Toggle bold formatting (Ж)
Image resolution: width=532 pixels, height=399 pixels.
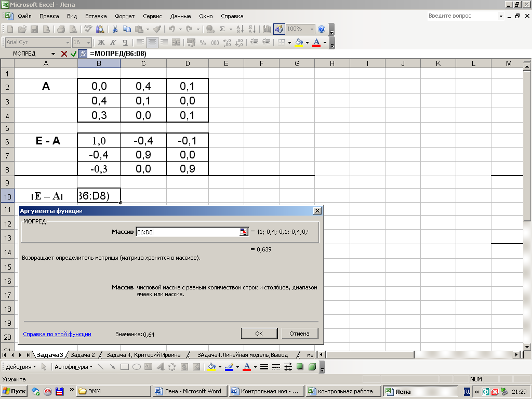click(x=101, y=43)
